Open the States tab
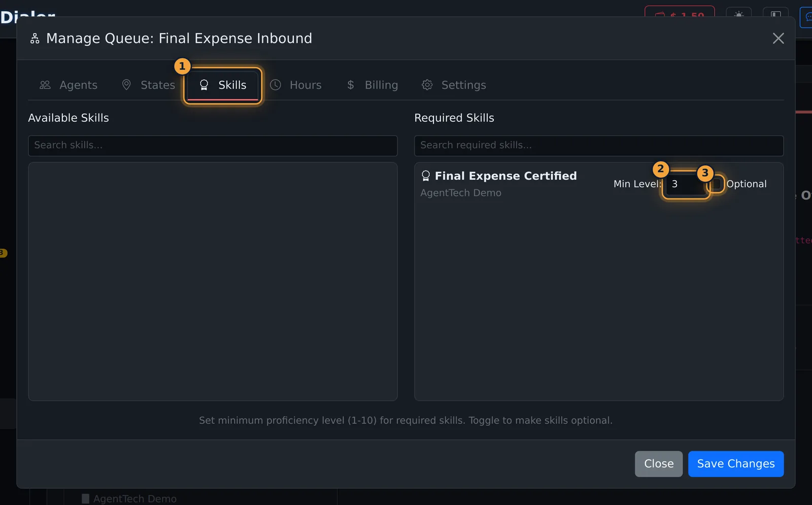This screenshot has width=812, height=505. (148, 85)
